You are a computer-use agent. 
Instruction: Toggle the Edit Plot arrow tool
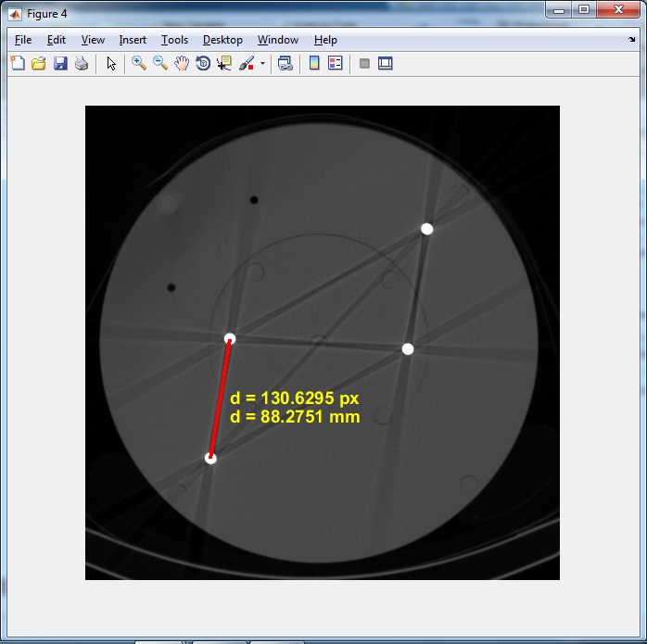pos(111,64)
